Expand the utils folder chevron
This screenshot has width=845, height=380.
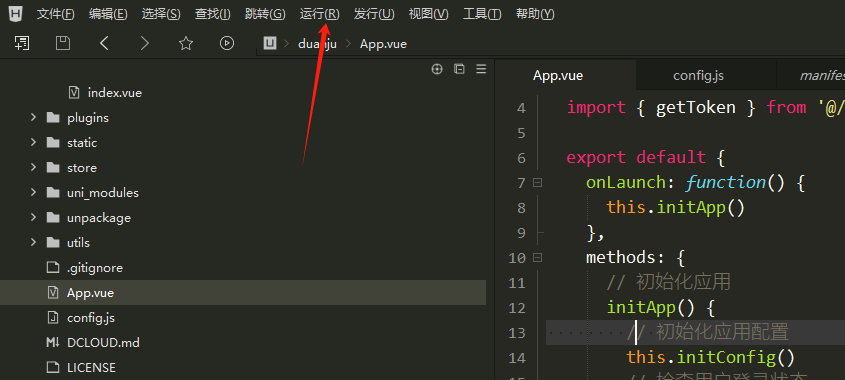click(x=33, y=243)
